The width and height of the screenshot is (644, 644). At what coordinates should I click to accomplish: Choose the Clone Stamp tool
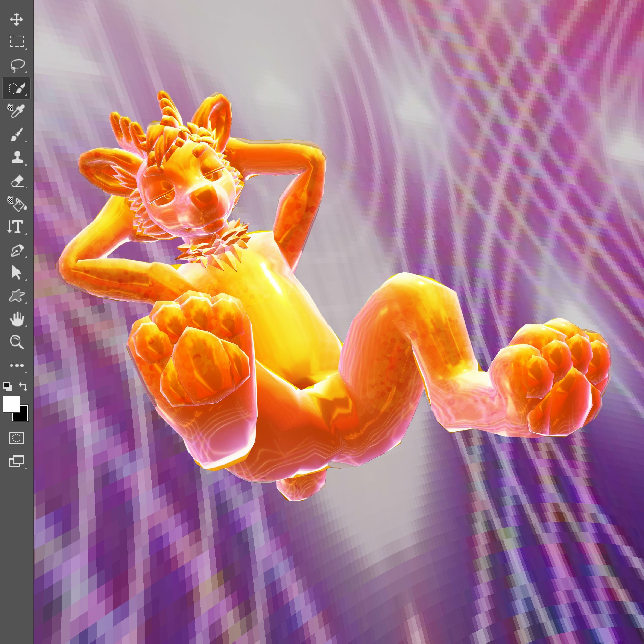tap(16, 158)
